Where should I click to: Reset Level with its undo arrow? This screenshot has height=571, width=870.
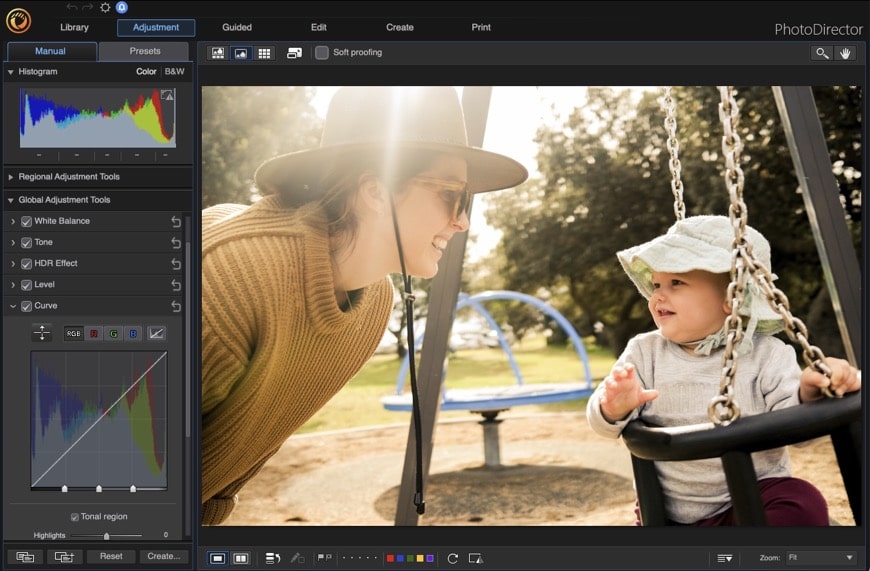click(176, 285)
